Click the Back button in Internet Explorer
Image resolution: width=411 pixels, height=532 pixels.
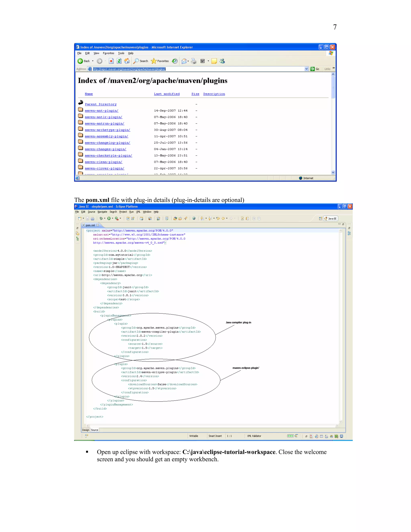pos(83,61)
